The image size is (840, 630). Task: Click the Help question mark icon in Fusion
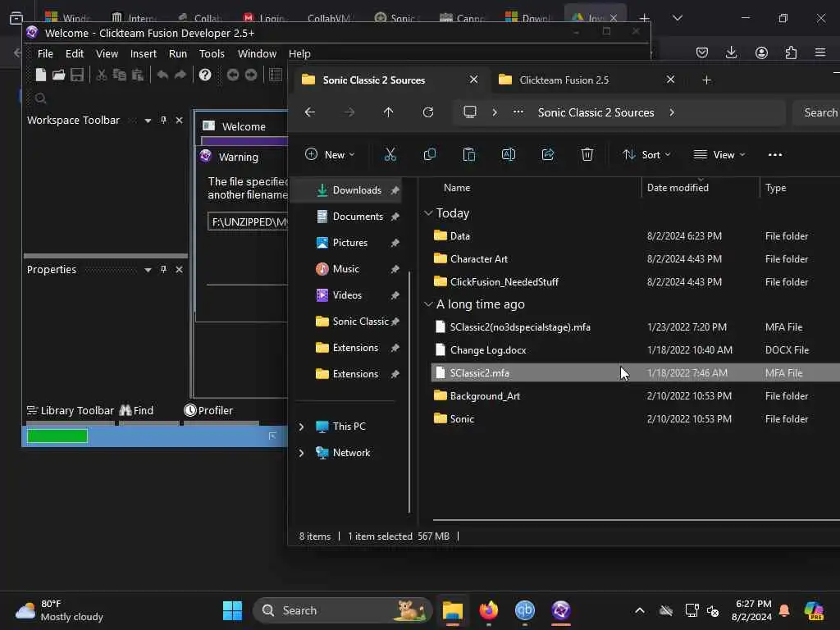click(x=204, y=75)
